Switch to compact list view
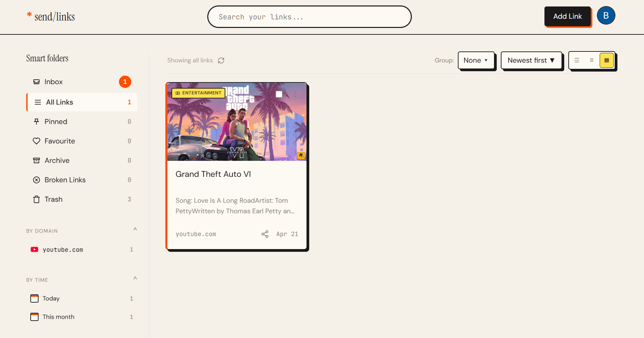The height and width of the screenshot is (338, 644). tap(591, 60)
